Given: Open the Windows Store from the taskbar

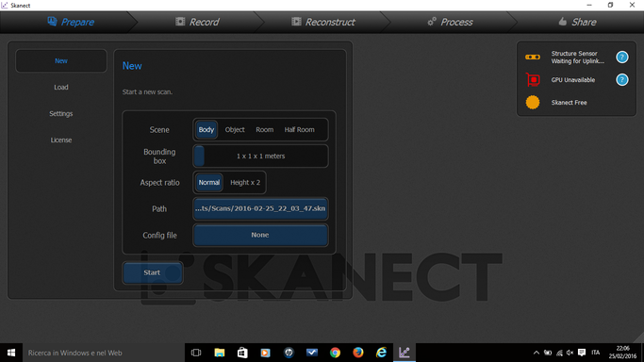Looking at the screenshot, I should click(x=242, y=353).
